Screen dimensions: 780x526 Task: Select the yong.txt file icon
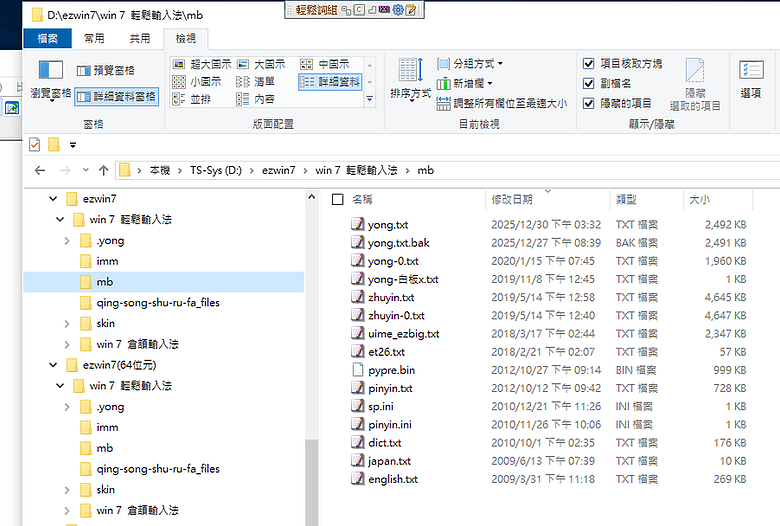358,224
